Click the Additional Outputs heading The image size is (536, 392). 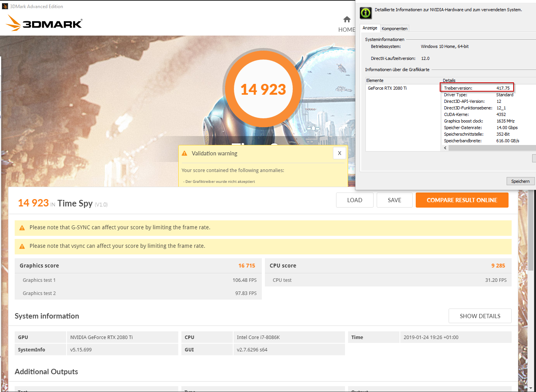pyautogui.click(x=46, y=372)
